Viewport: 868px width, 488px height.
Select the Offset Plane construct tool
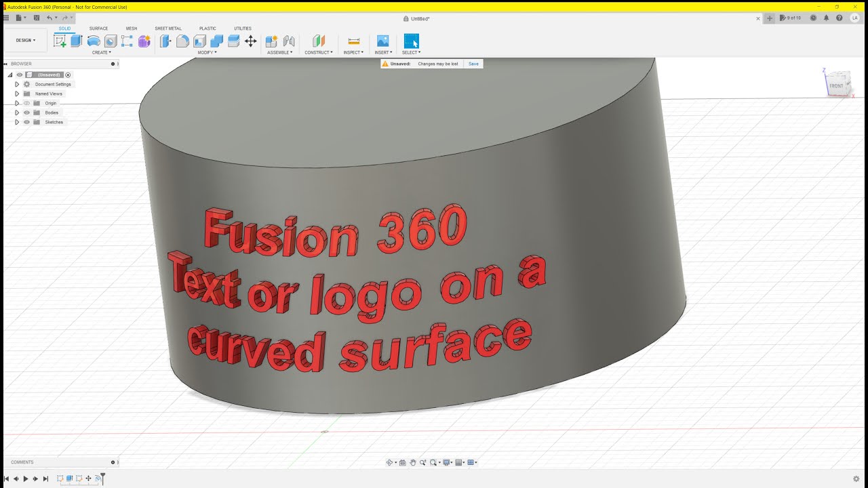(x=319, y=41)
